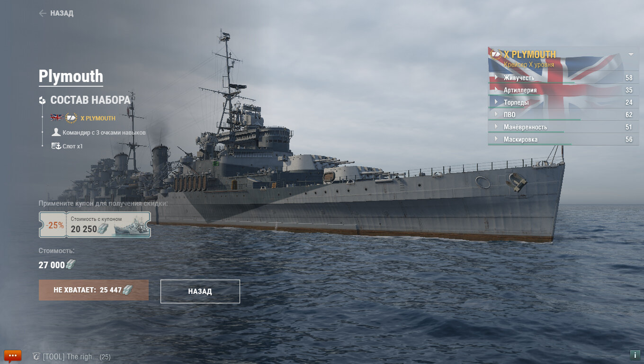Screen dimensions: 644x364
Task: Expand the Живучесть parameter row
Action: 563,78
